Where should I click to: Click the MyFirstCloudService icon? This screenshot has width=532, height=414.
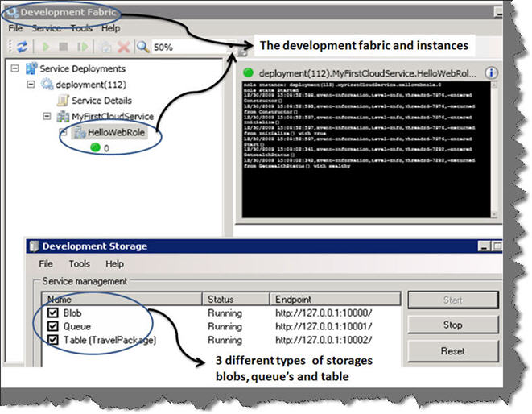[x=63, y=116]
